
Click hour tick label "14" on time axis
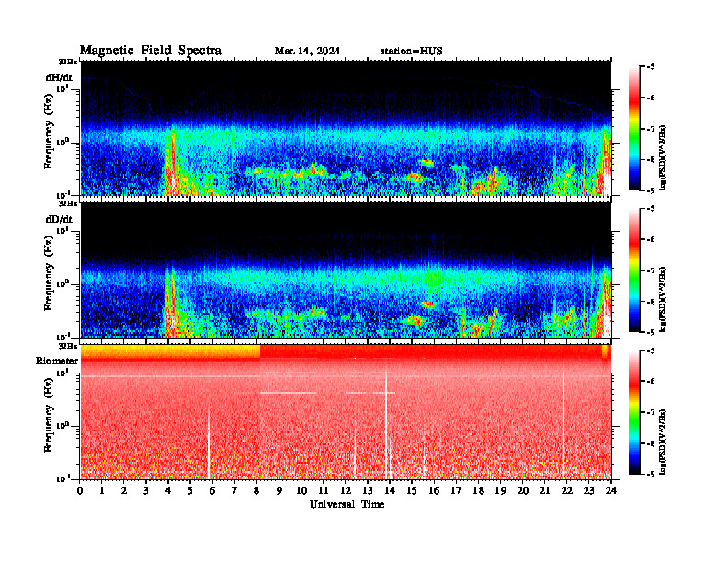tap(390, 490)
